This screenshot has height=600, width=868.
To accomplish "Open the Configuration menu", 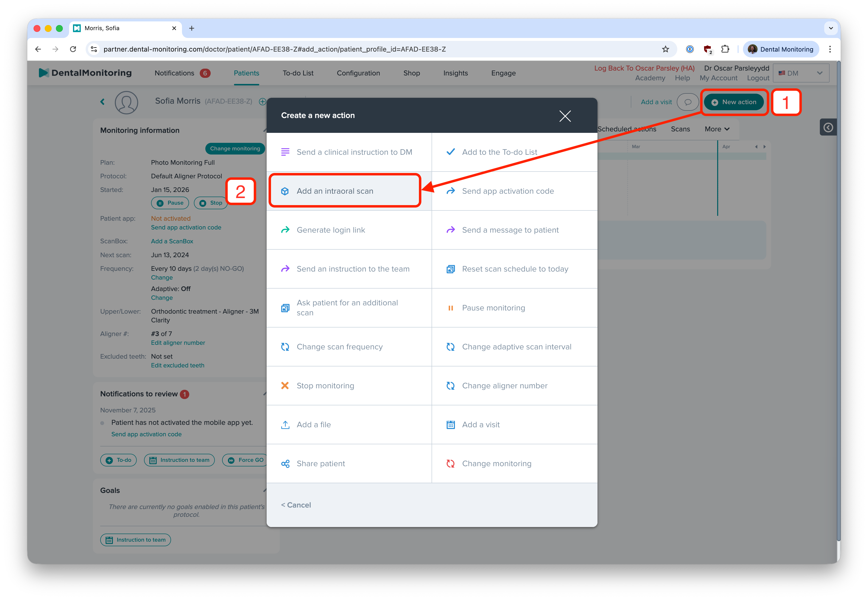I will 358,73.
